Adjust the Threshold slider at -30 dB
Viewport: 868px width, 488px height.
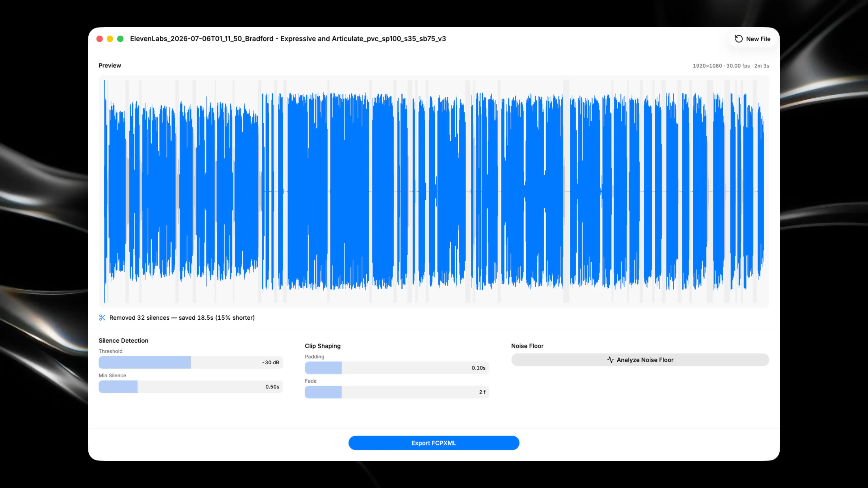click(190, 362)
